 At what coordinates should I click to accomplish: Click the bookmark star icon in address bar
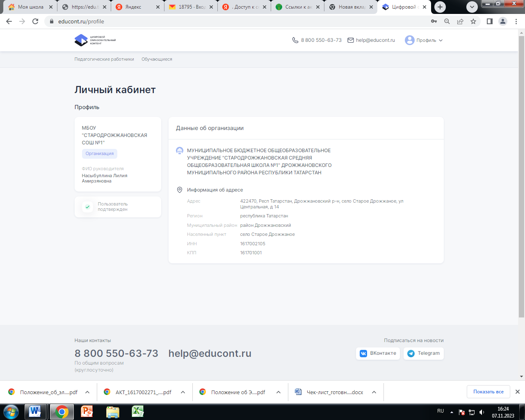pos(473,21)
